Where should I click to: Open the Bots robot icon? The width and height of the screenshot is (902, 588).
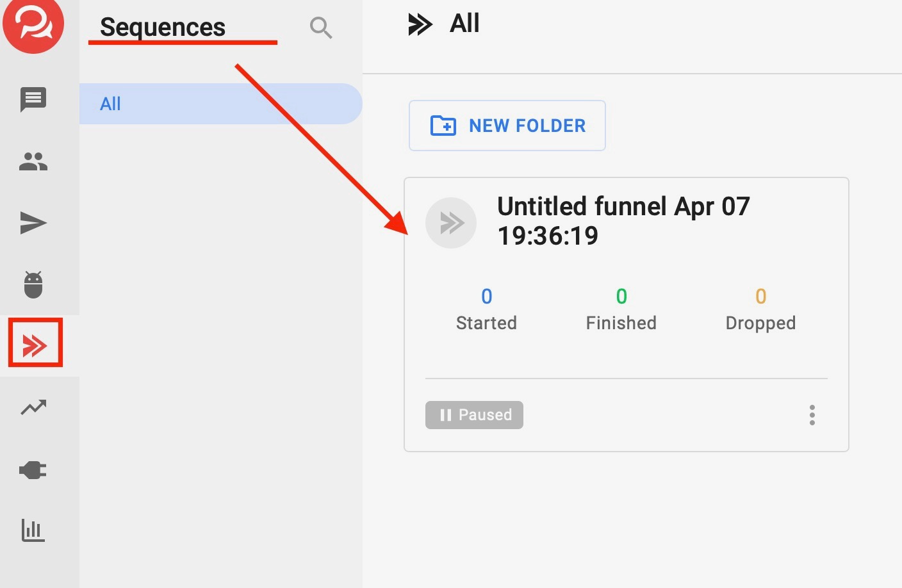point(33,284)
